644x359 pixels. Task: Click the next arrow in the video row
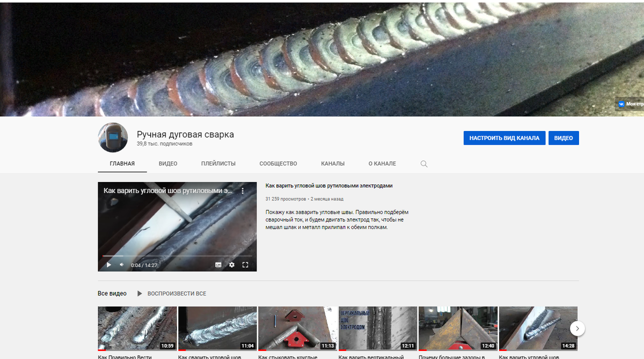[577, 328]
